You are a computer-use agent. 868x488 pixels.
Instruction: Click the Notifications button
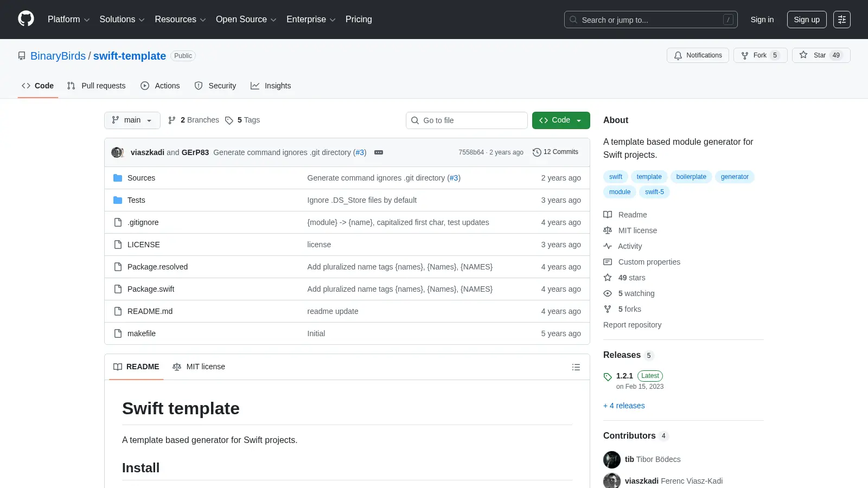click(698, 55)
